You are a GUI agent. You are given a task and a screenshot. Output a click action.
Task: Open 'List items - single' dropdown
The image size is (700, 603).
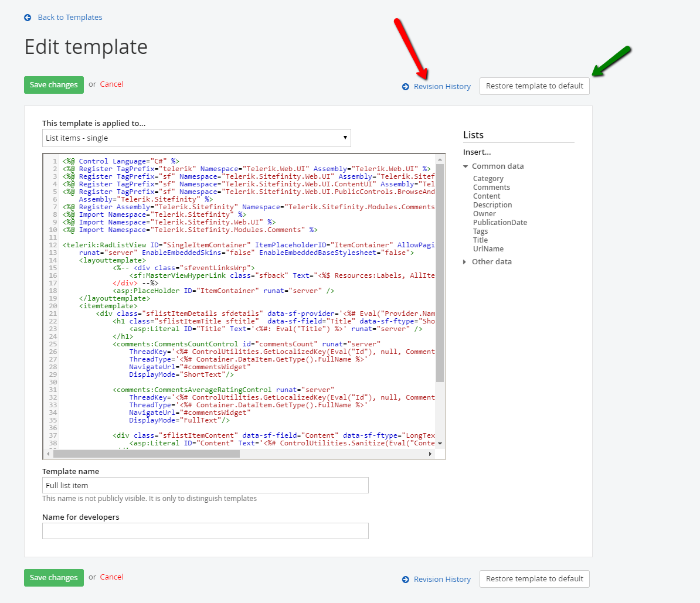196,138
